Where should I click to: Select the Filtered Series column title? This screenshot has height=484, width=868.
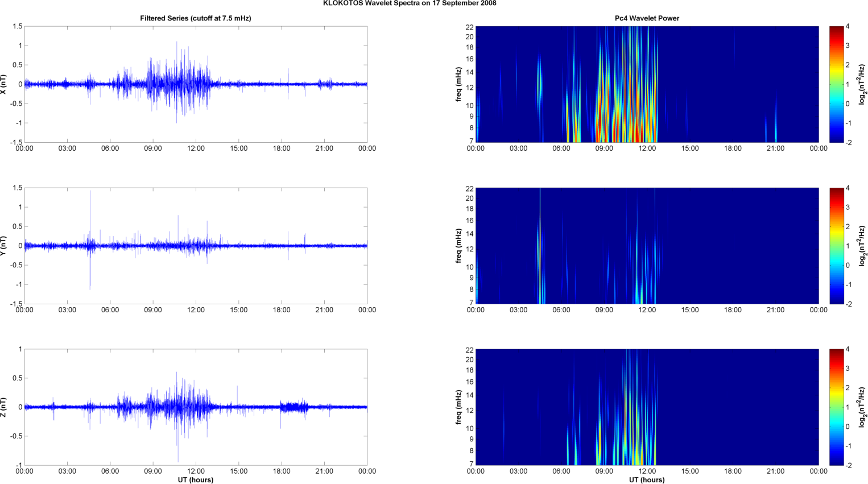point(195,18)
